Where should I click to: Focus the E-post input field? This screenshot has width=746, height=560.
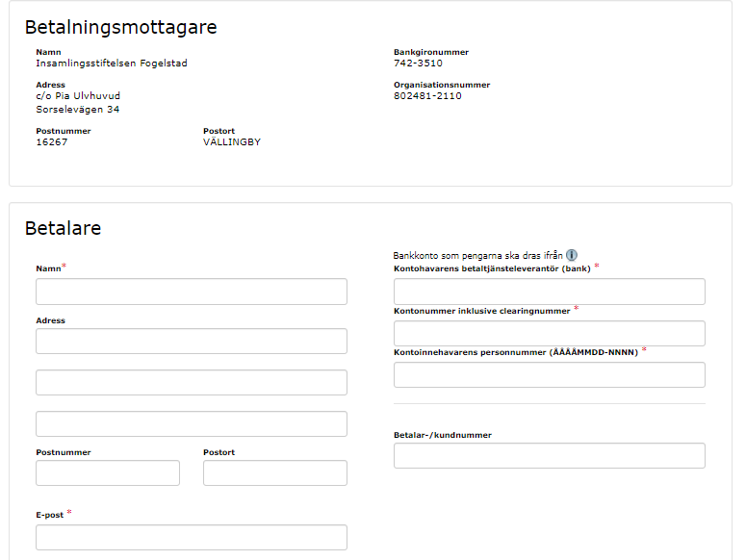point(192,537)
